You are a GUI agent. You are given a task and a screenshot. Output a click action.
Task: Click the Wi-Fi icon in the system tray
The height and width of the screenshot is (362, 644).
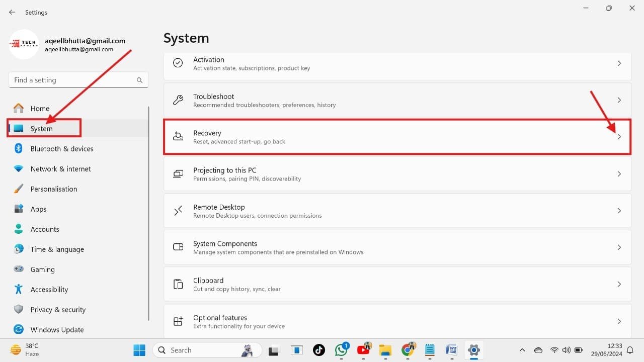554,350
